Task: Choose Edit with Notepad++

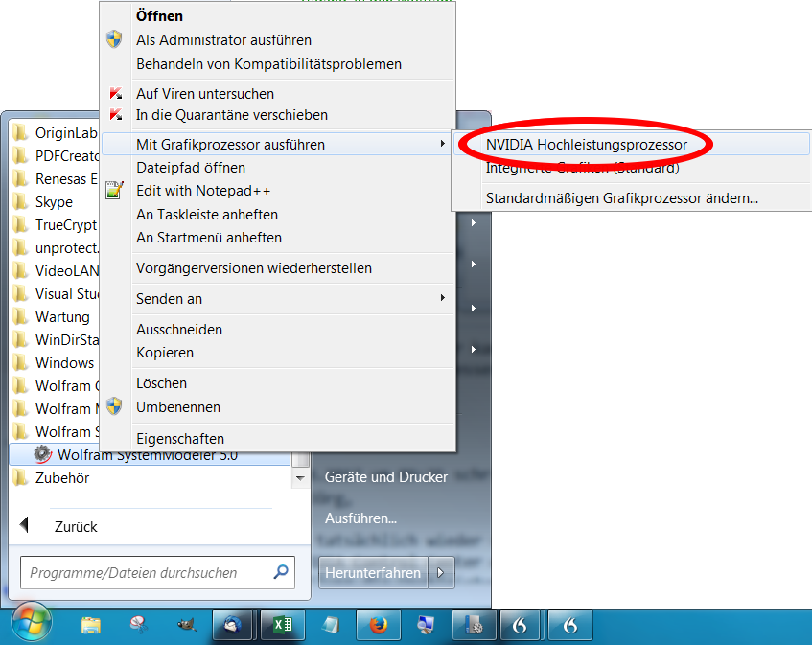Action: point(203,191)
